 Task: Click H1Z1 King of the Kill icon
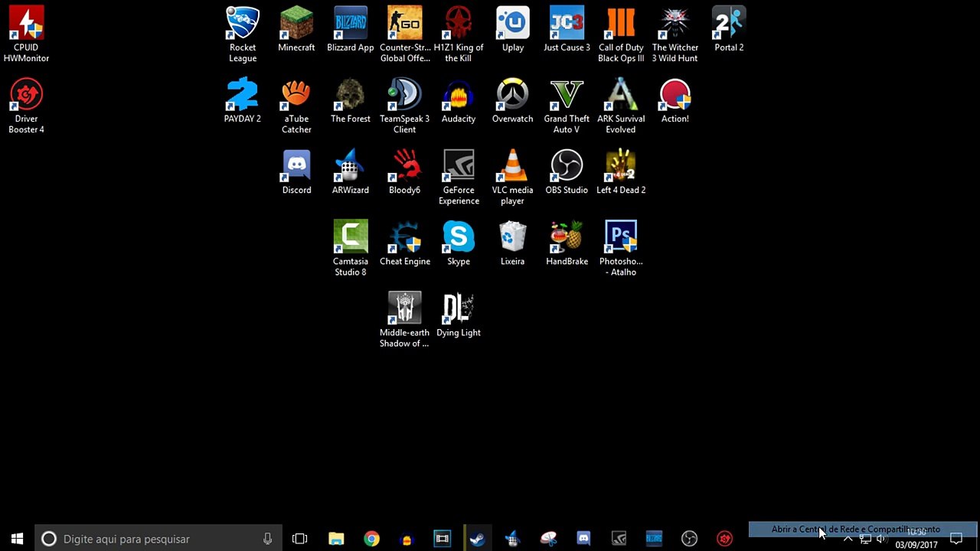point(459,34)
